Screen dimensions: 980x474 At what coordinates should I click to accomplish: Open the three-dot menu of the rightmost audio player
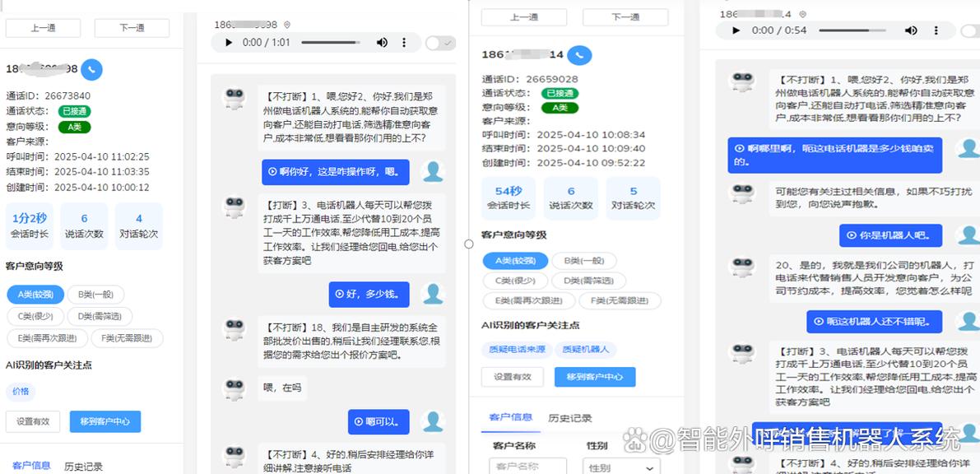pyautogui.click(x=936, y=30)
